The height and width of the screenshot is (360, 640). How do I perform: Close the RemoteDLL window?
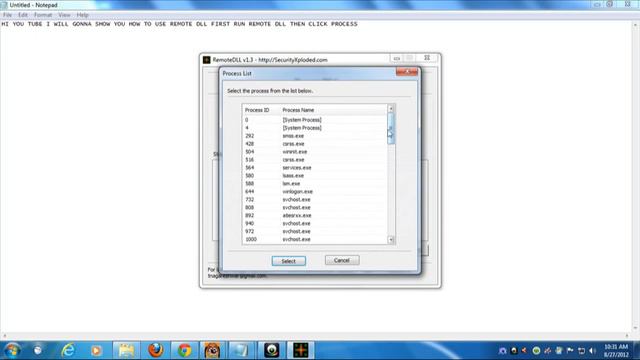[x=427, y=58]
